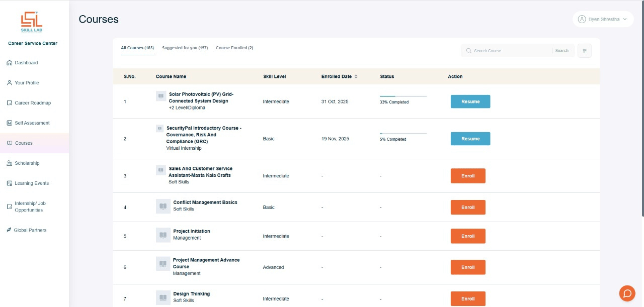Open the chat support bubble icon
The height and width of the screenshot is (307, 644).
click(x=627, y=293)
